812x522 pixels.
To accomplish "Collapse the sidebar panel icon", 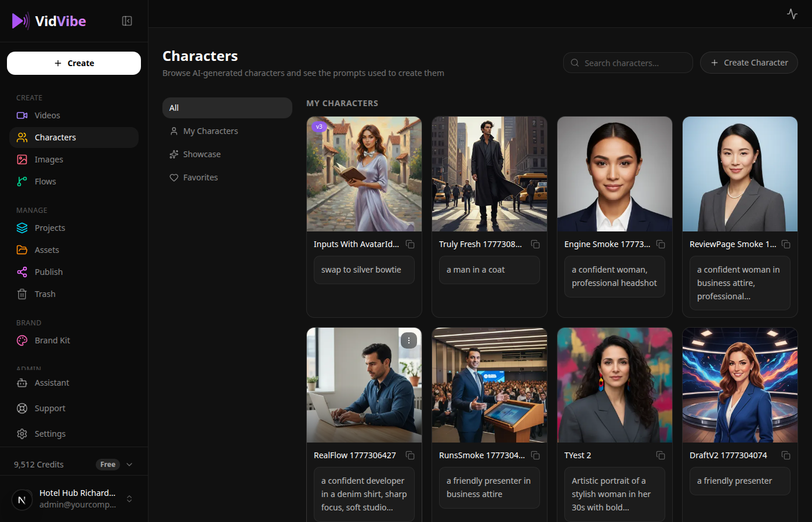I will point(127,21).
